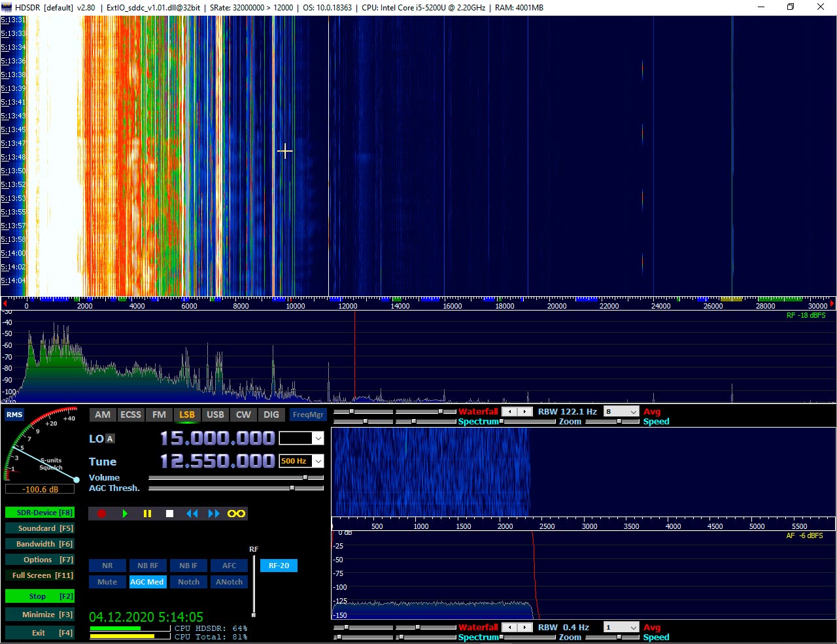This screenshot has width=837, height=644.
Task: Open the FreqMgr frequency manager
Action: [308, 415]
